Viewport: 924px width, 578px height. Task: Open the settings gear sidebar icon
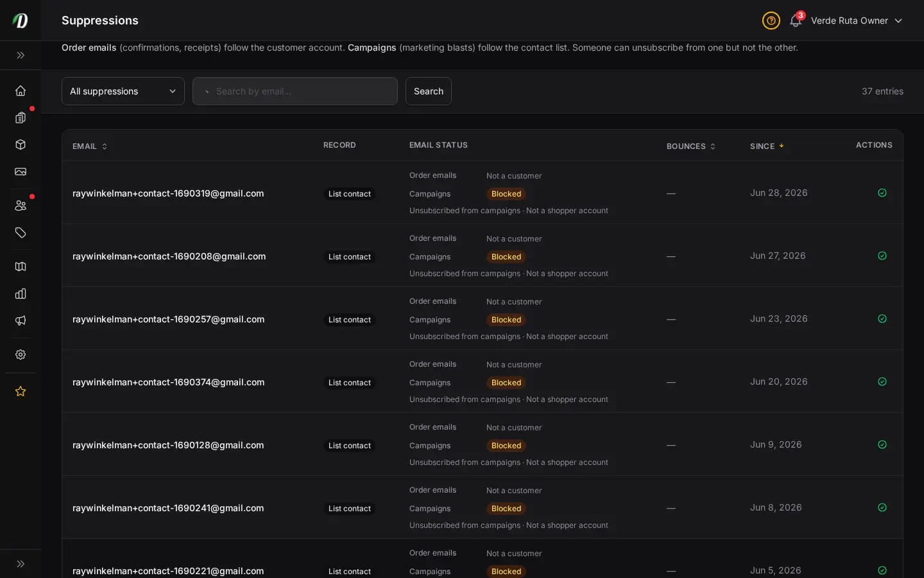21,355
